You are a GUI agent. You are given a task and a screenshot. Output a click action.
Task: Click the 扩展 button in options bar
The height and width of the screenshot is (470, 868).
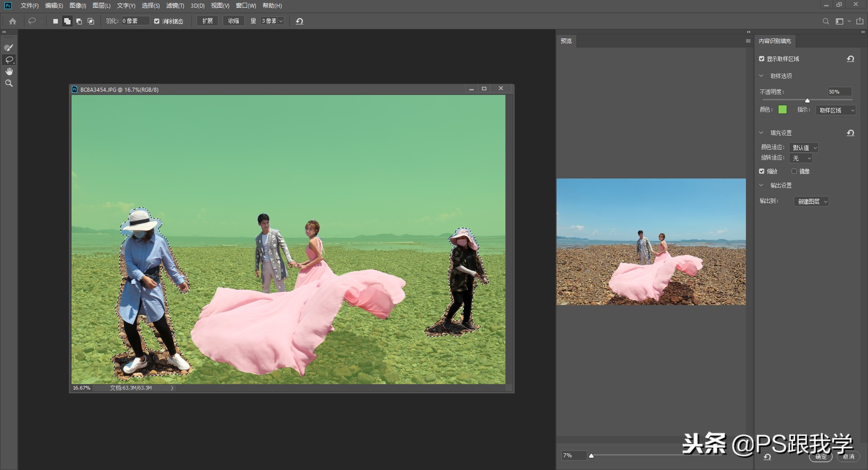click(x=207, y=21)
